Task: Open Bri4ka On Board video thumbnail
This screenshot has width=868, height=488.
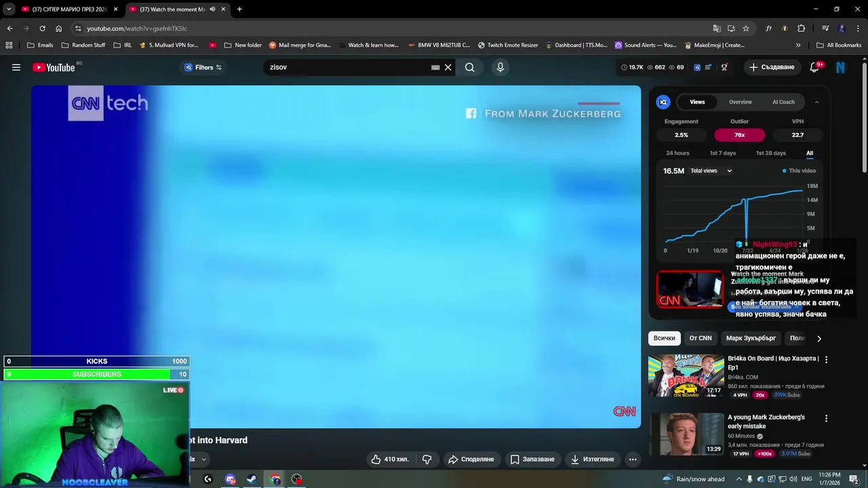Action: click(x=686, y=375)
